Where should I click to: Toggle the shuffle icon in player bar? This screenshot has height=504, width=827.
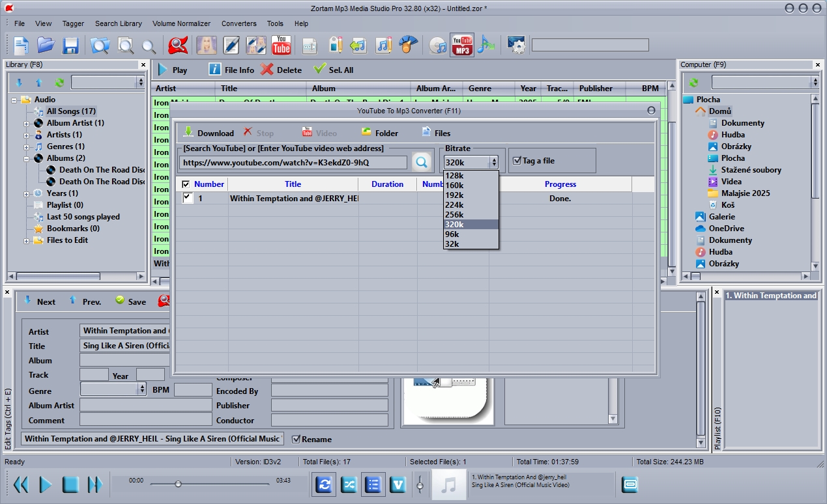point(349,484)
